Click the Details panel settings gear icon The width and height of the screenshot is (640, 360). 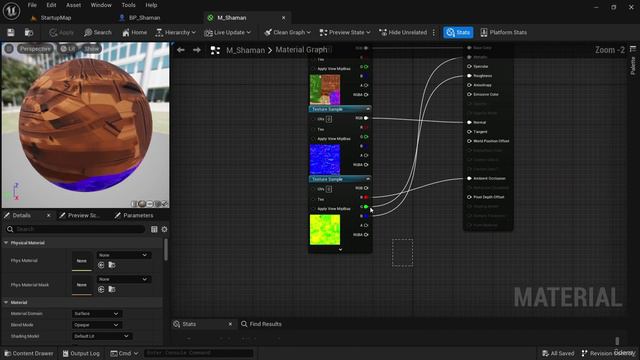click(x=164, y=229)
